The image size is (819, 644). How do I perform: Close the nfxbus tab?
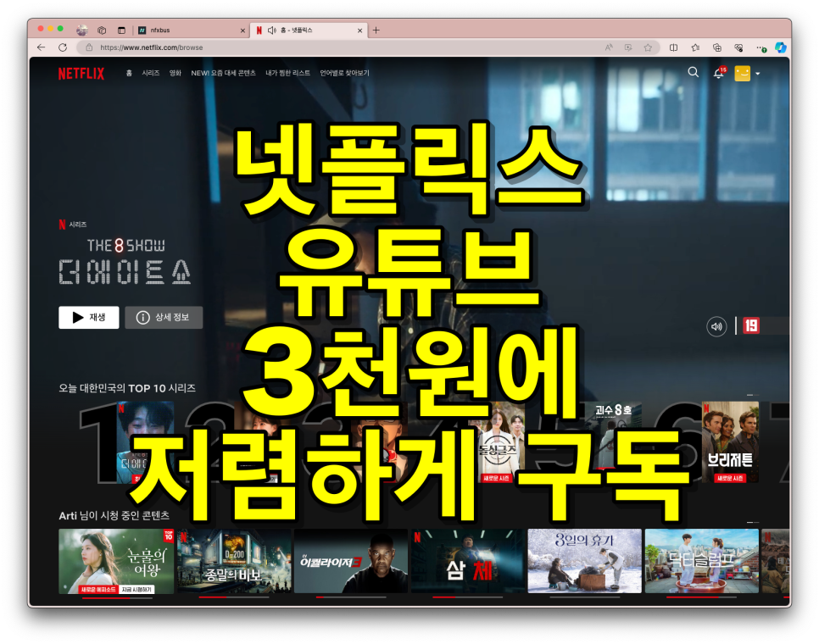tap(242, 31)
